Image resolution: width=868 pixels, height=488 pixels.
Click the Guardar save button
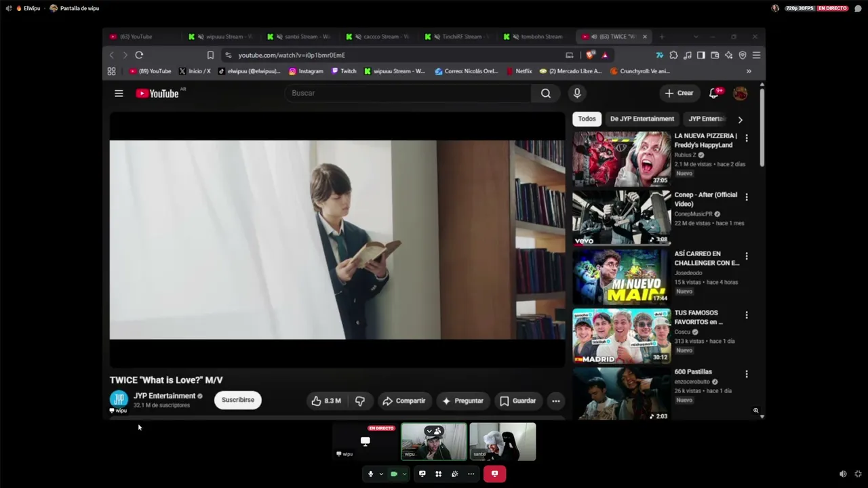point(518,401)
